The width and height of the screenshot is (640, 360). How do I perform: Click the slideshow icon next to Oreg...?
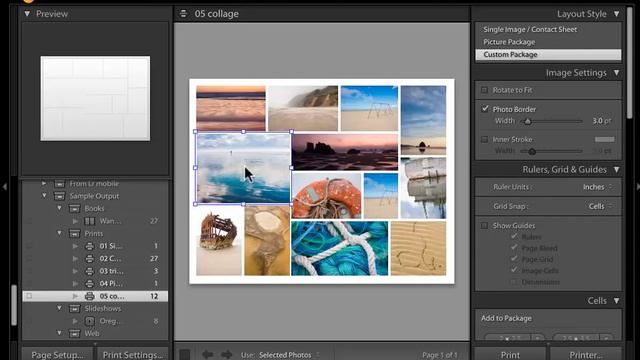tap(89, 321)
